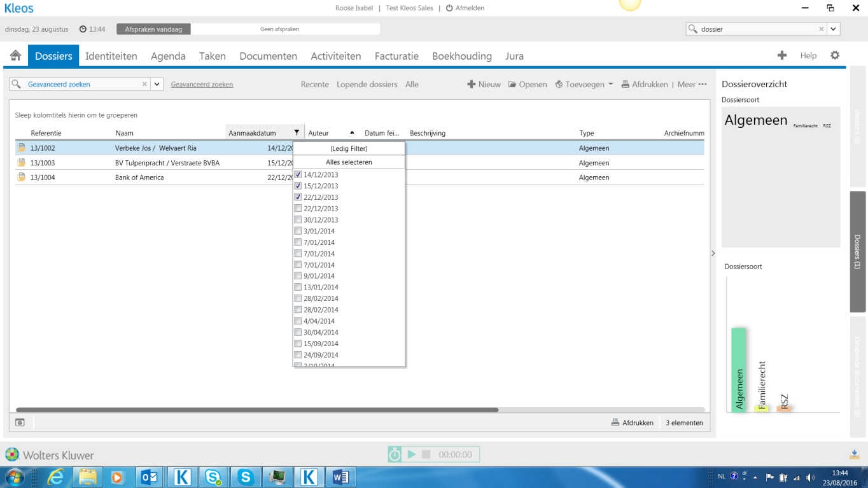
Task: Open the Toevoegen dropdown menu
Action: [584, 84]
